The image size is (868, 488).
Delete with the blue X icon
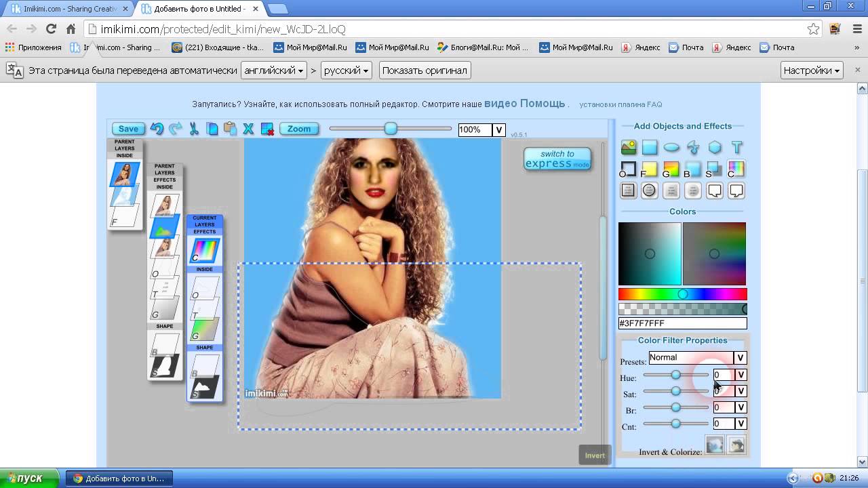click(248, 129)
